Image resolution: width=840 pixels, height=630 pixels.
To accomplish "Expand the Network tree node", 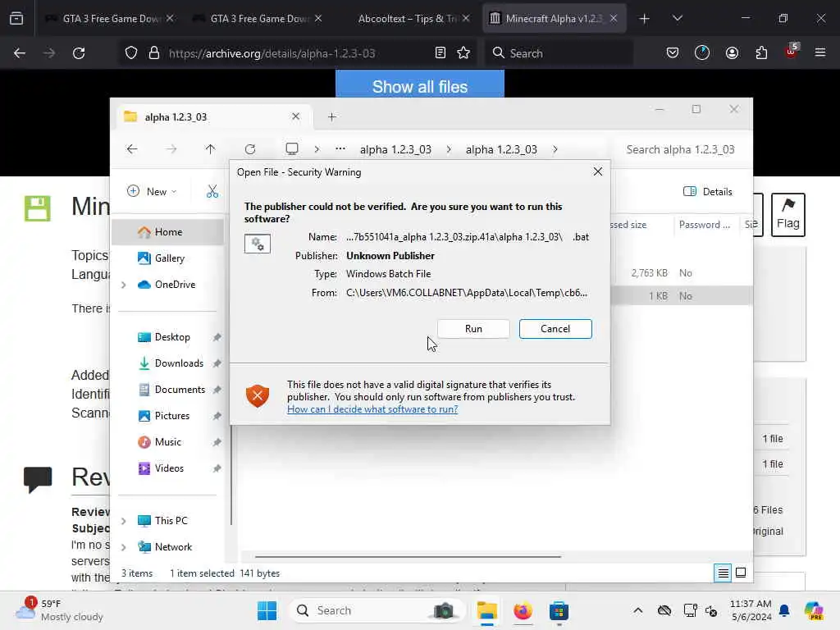I will tap(124, 547).
